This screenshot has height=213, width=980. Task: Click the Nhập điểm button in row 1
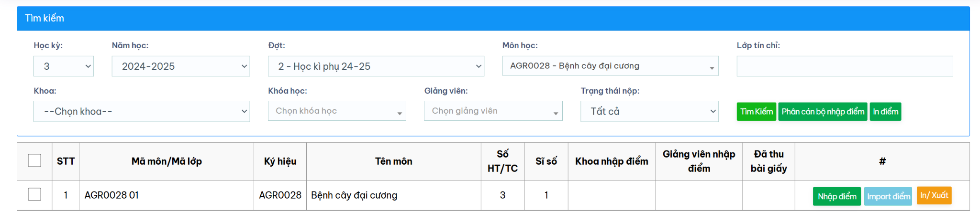[x=837, y=196]
